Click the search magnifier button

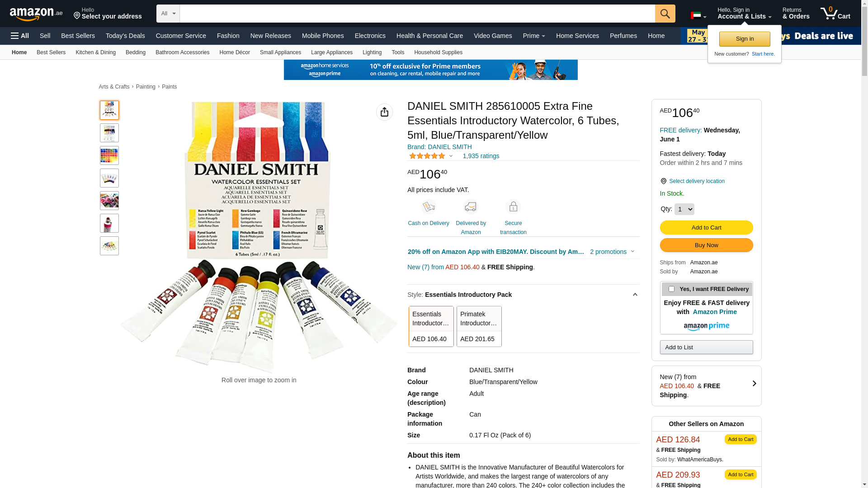[665, 14]
